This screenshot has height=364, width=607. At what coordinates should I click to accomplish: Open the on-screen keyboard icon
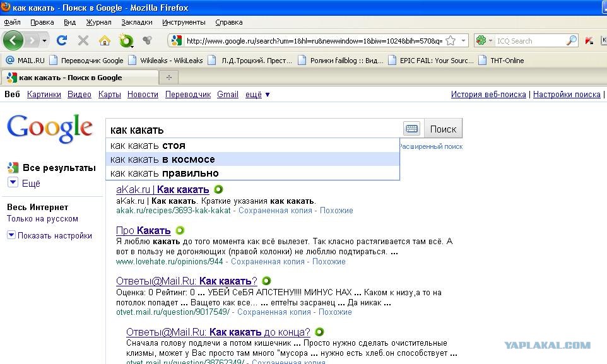tap(411, 129)
